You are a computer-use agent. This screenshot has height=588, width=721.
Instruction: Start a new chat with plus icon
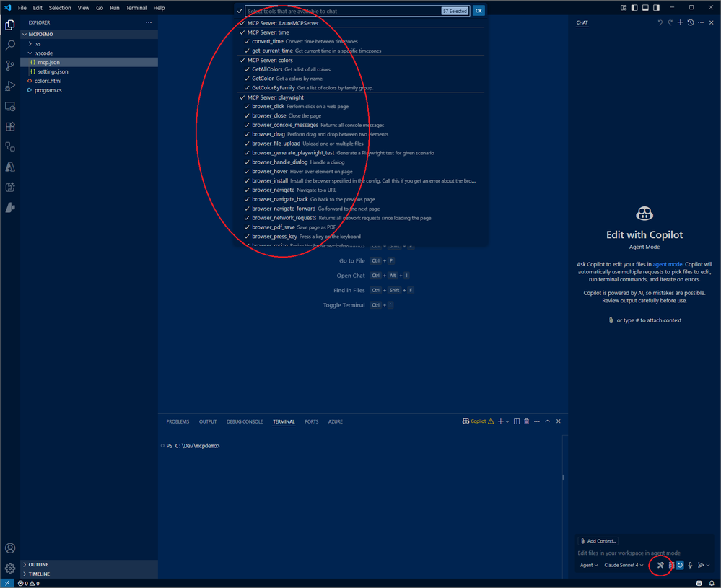coord(680,22)
